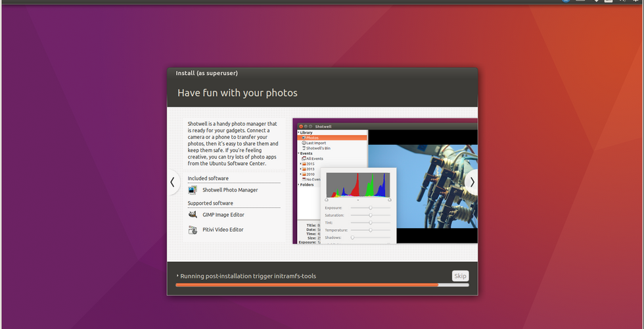Advance slideshow with the right arrow
Viewport: 644px width, 329px height.
click(x=472, y=182)
